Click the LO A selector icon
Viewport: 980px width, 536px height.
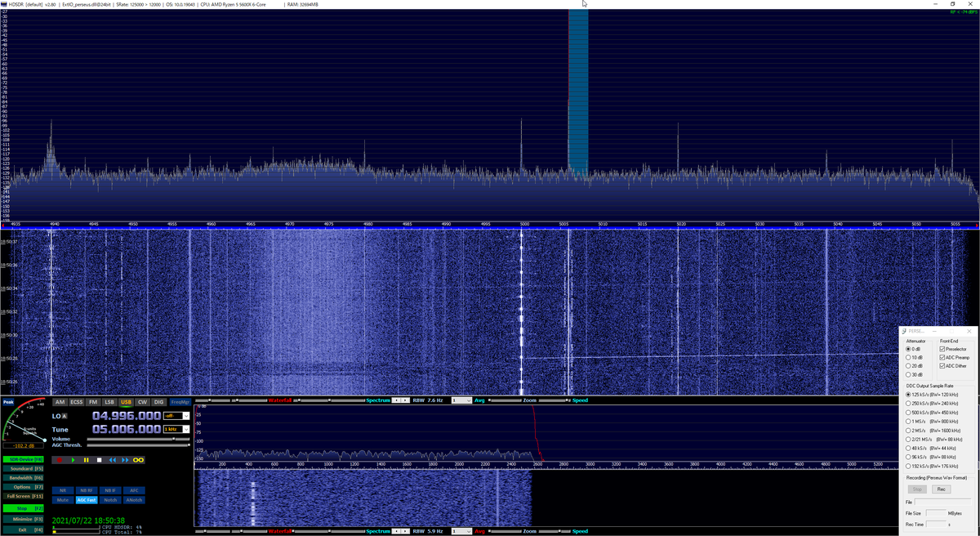[x=65, y=416]
